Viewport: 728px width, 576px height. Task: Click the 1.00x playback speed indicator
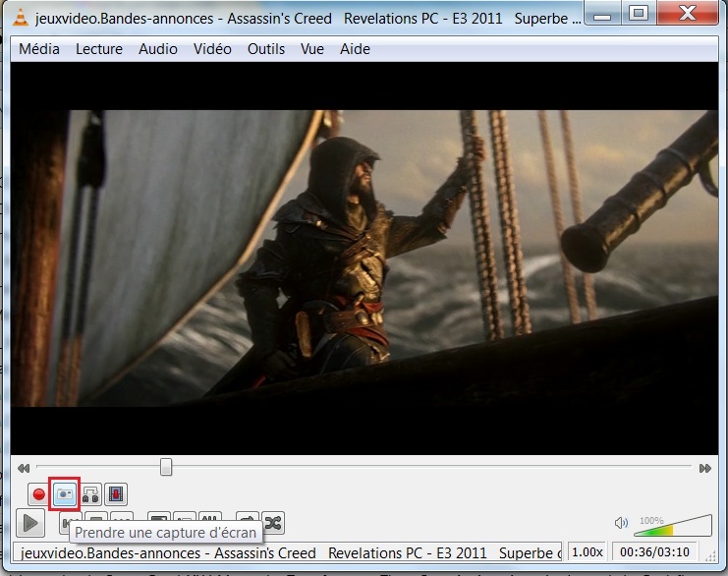pos(587,551)
